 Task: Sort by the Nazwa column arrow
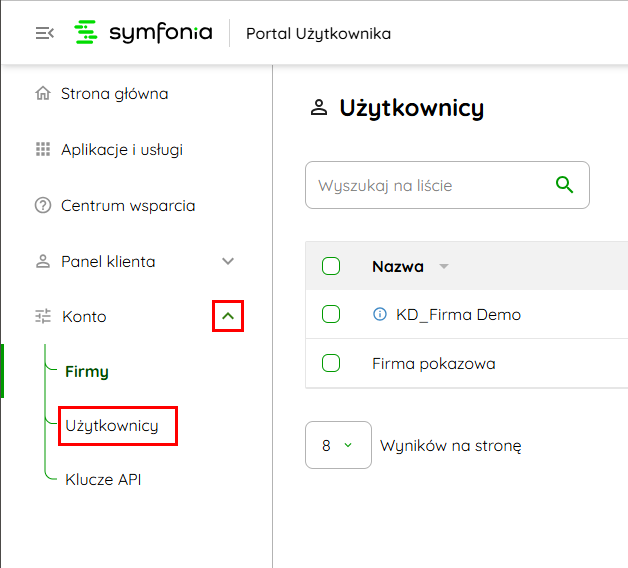(444, 266)
